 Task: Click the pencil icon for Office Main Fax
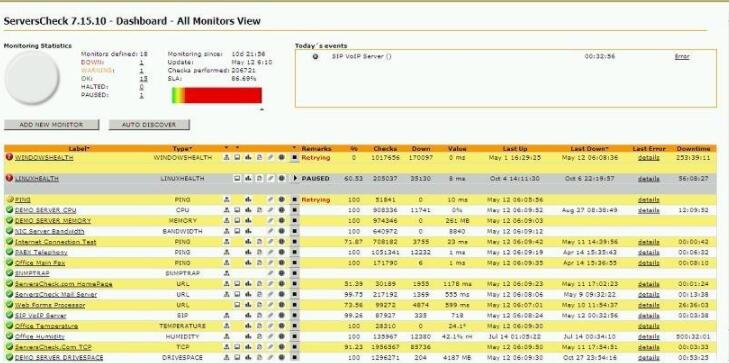pyautogui.click(x=271, y=263)
